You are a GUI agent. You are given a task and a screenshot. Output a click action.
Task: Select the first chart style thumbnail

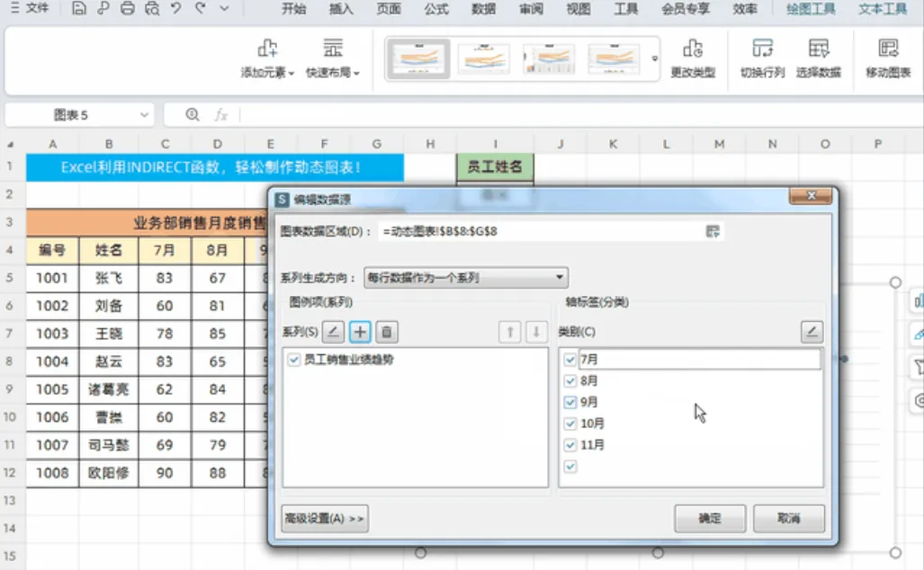[x=418, y=58]
